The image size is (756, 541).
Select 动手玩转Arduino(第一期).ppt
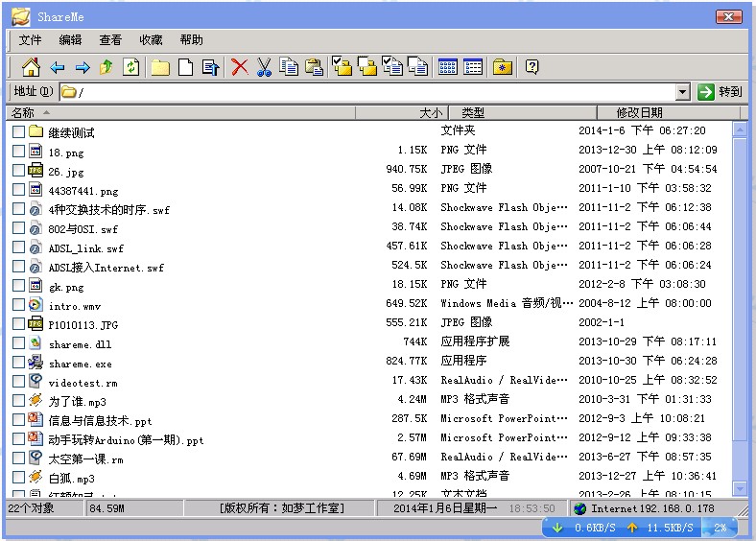(x=126, y=440)
